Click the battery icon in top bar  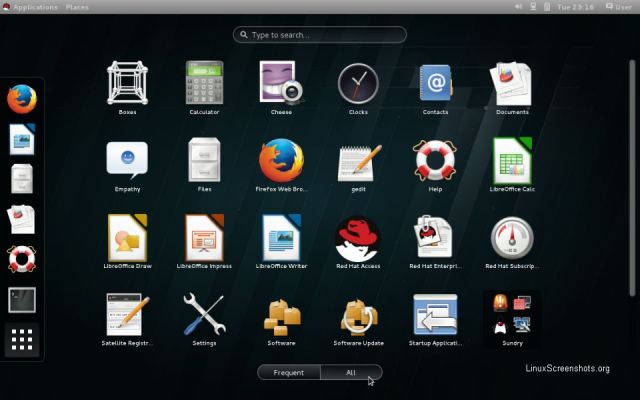[x=547, y=7]
